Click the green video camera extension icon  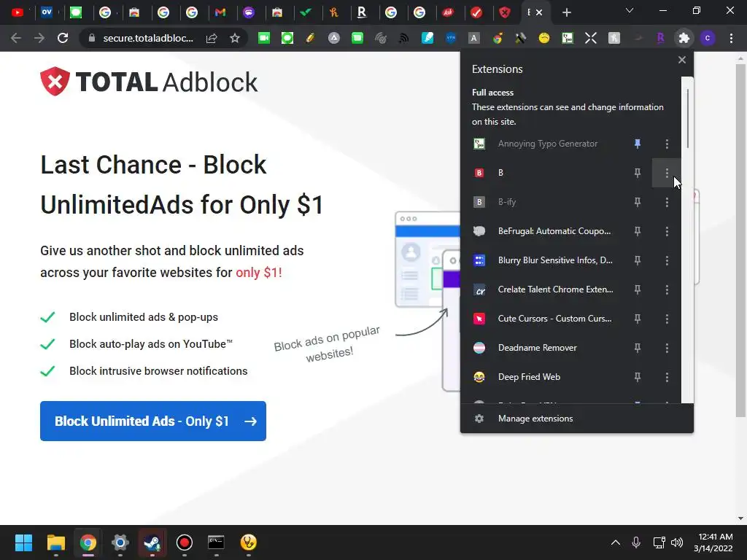click(x=264, y=38)
